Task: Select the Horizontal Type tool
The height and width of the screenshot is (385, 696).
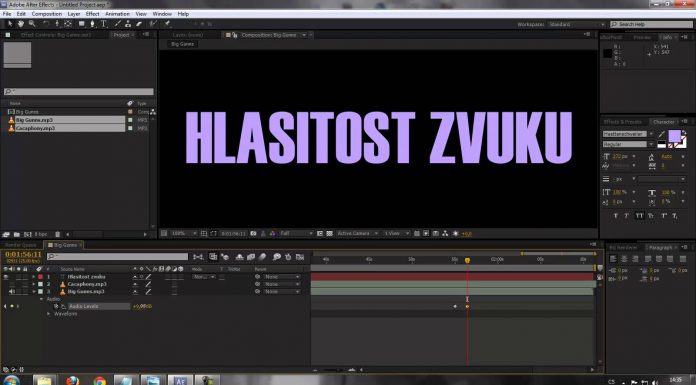Action: [x=103, y=24]
